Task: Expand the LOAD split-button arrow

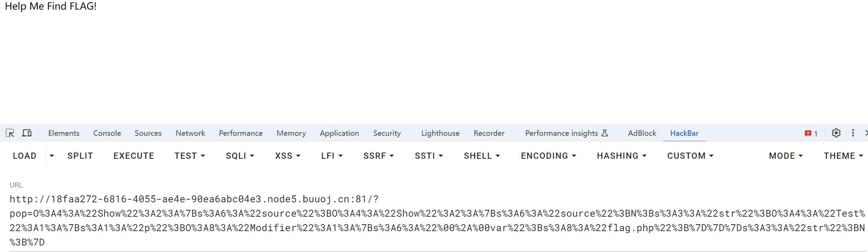Action: click(x=52, y=156)
